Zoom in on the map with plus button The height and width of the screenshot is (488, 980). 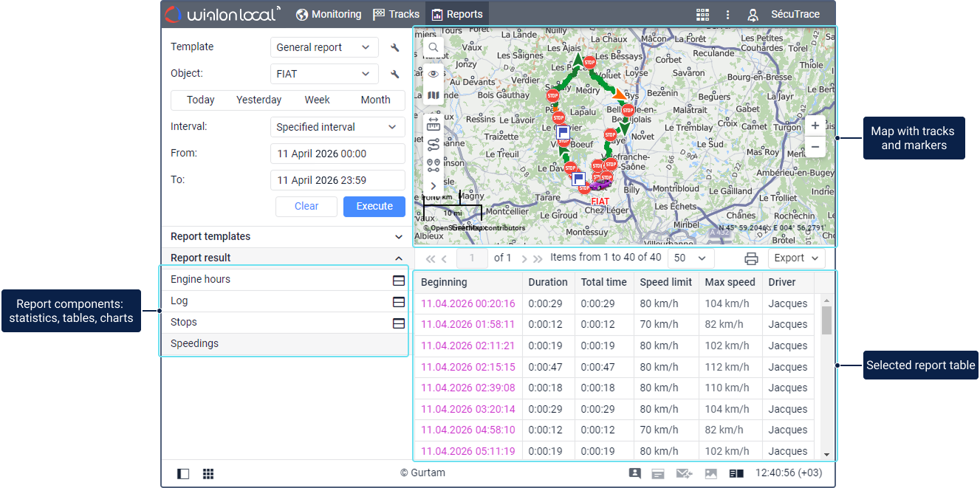coord(815,126)
